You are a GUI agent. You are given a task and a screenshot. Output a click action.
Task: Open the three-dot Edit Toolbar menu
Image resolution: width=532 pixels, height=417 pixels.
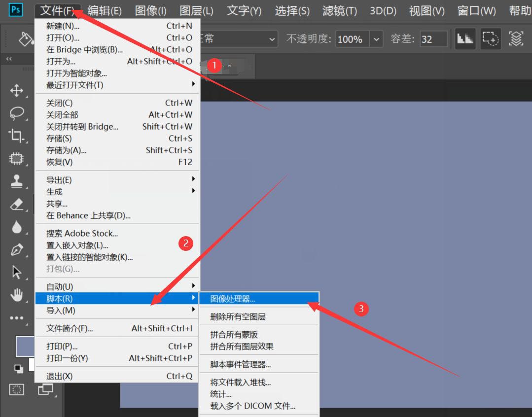[x=17, y=318]
